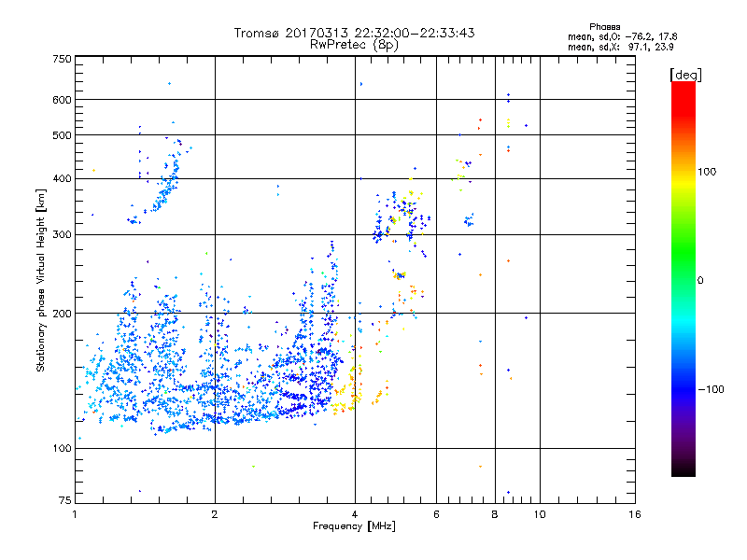Image resolution: width=747 pixels, height=560 pixels.
Task: Click the '[deg]' colorbar unit label
Action: tap(685, 75)
